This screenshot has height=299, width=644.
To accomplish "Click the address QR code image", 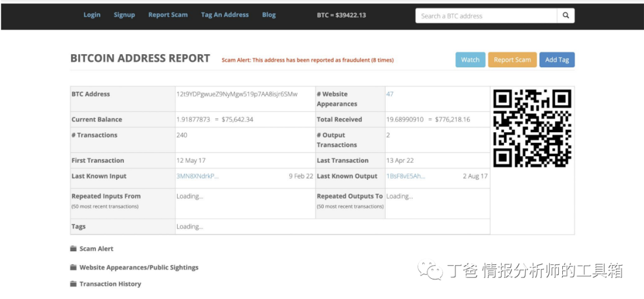I will 532,129.
